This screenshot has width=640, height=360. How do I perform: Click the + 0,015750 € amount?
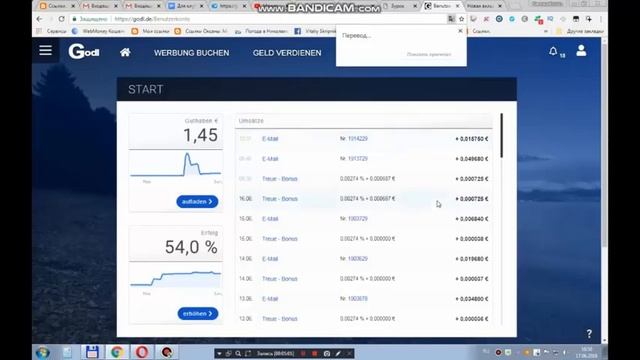pos(471,139)
